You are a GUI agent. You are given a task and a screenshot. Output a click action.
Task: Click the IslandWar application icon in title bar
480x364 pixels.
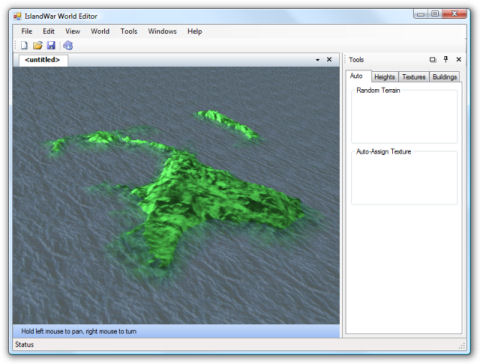pos(17,16)
